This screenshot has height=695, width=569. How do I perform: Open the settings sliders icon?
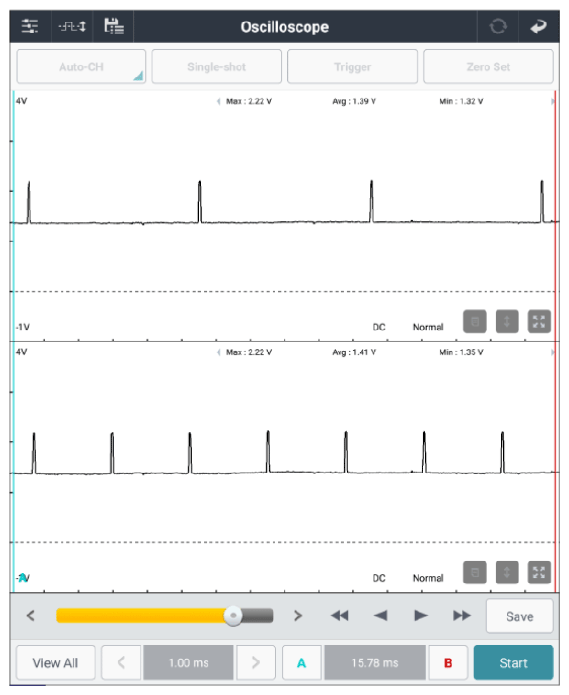30,27
